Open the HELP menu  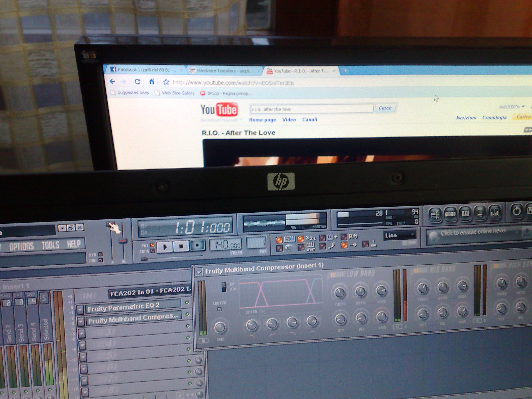(74, 244)
